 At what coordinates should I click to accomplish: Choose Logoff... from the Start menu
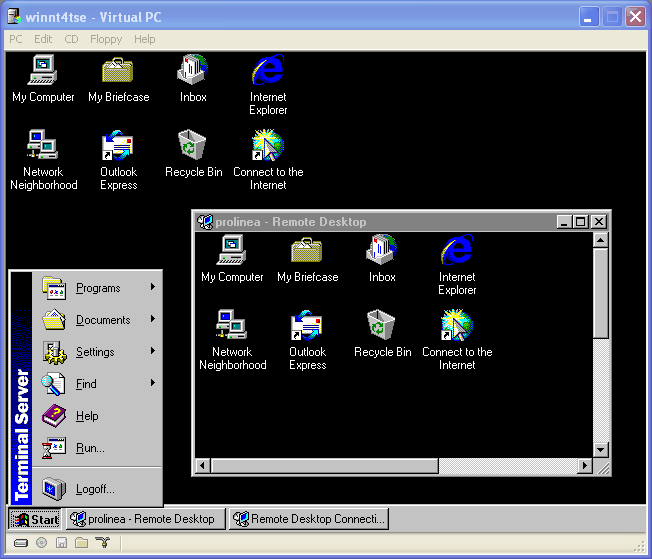coord(97,489)
